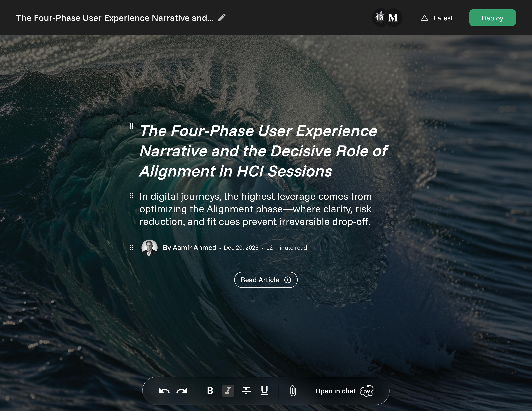Click the 'tw' brain icon
532x411 pixels.
point(367,391)
